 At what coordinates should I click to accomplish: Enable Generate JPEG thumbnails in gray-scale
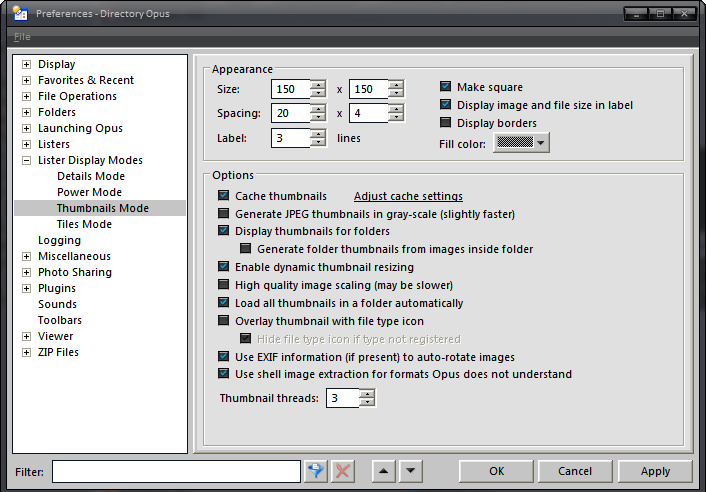coord(223,213)
